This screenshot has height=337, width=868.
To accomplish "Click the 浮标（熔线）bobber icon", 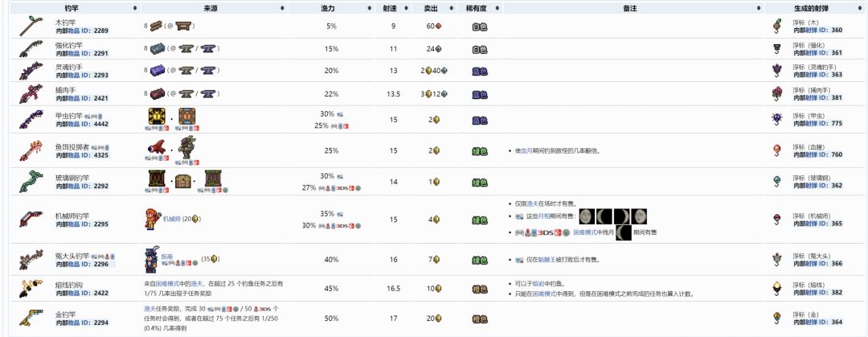I will coord(776,288).
